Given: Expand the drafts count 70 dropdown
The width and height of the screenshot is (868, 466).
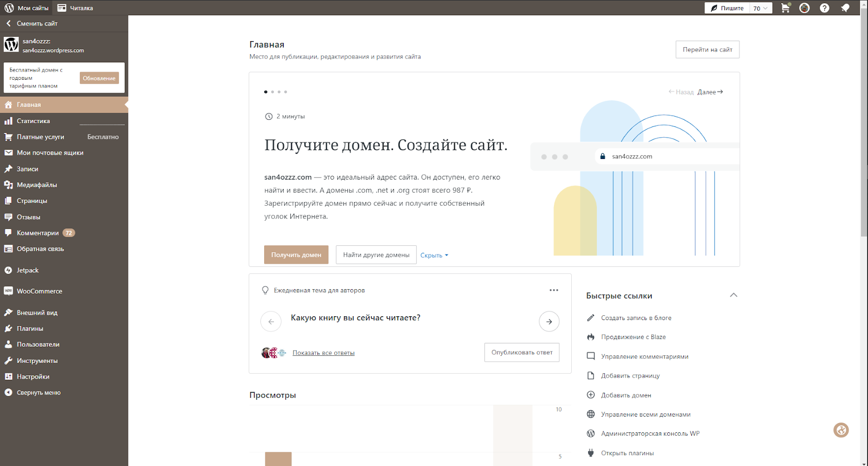Looking at the screenshot, I should point(760,8).
